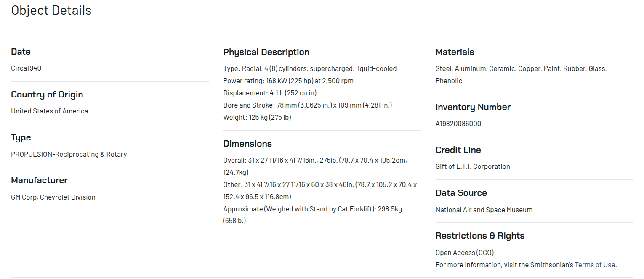The image size is (644, 279).
Task: Click the Power rating line
Action: coord(288,81)
